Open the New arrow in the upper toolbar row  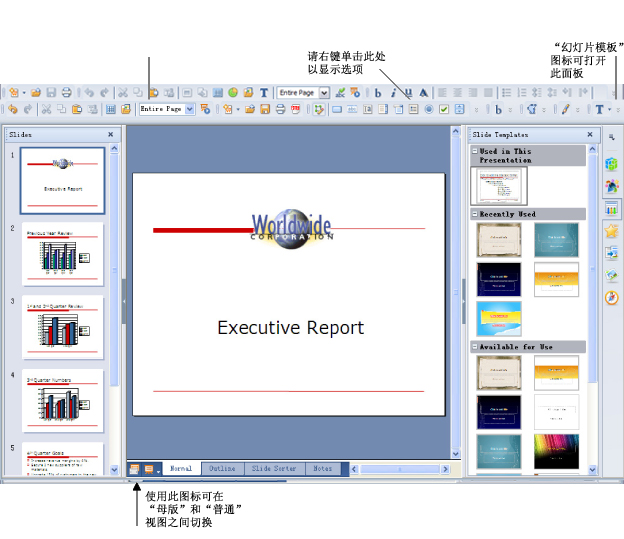tap(24, 93)
